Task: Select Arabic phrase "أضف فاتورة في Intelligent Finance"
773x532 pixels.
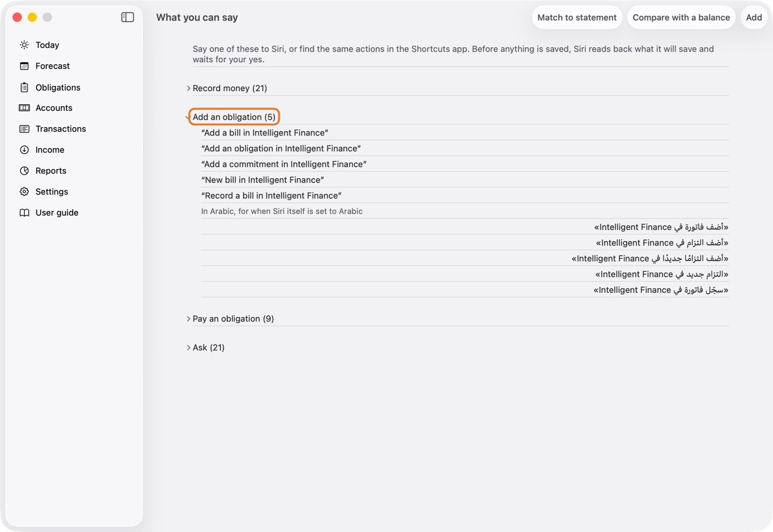Action: click(661, 227)
